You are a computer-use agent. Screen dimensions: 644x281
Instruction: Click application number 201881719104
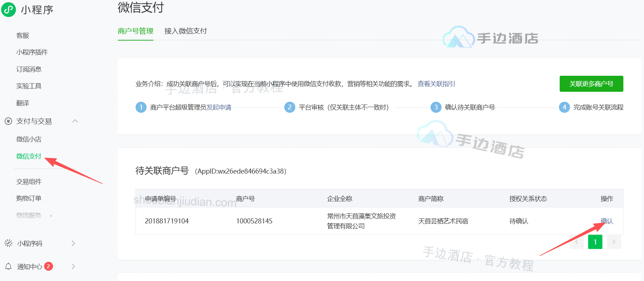click(x=167, y=221)
